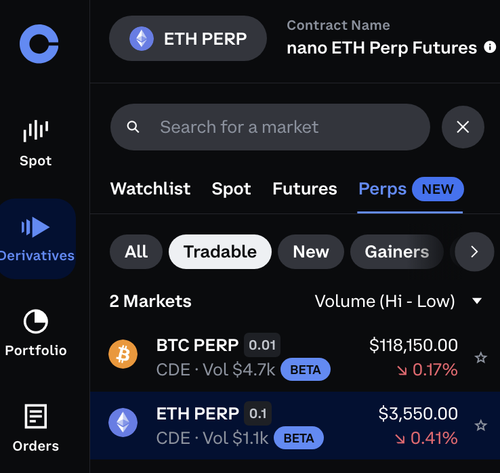Image resolution: width=500 pixels, height=473 pixels.
Task: Expand the ETH PERP market selector pill
Action: (188, 38)
